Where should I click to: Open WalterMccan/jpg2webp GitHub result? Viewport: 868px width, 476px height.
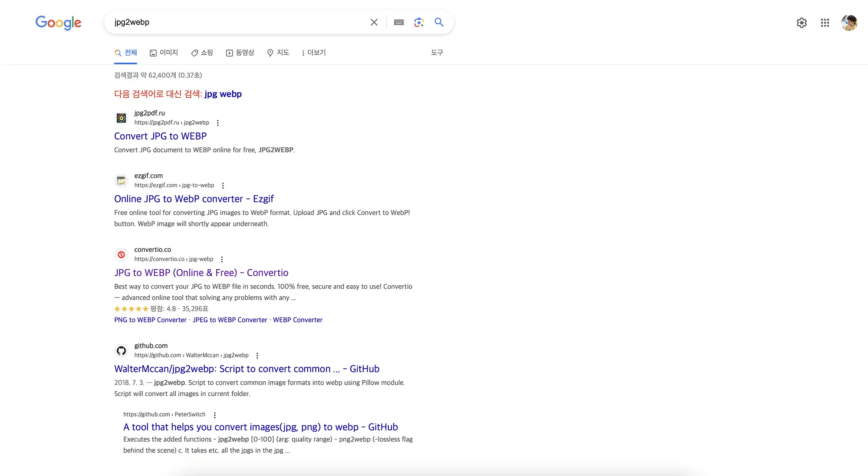tap(247, 369)
